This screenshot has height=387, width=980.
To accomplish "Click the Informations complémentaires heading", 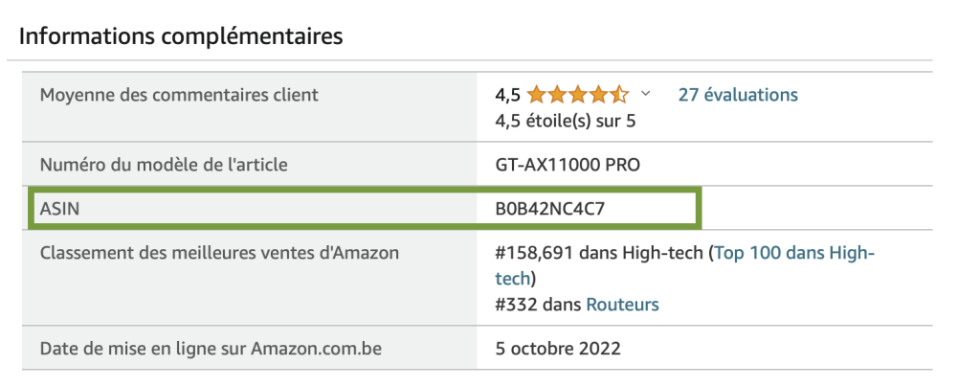I will click(x=181, y=37).
